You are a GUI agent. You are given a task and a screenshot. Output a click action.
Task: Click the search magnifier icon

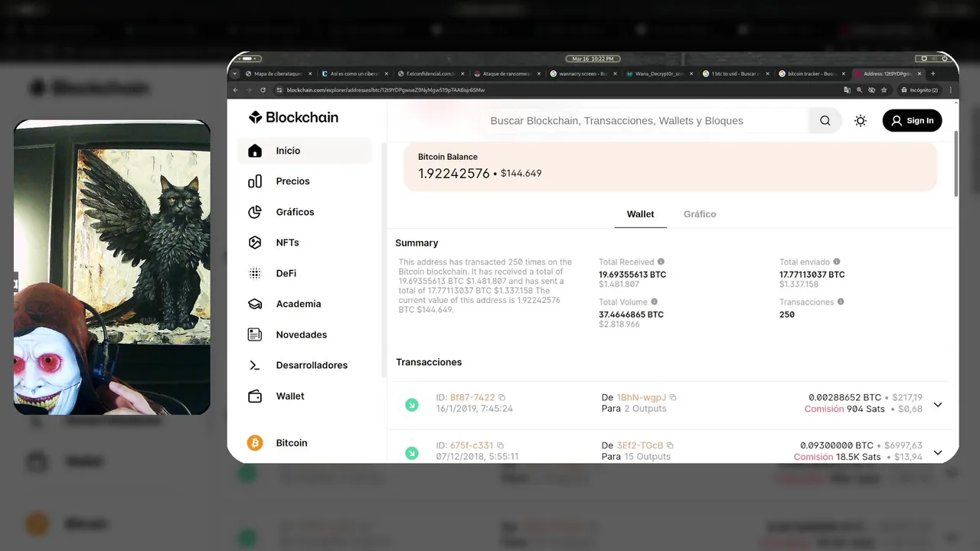825,120
